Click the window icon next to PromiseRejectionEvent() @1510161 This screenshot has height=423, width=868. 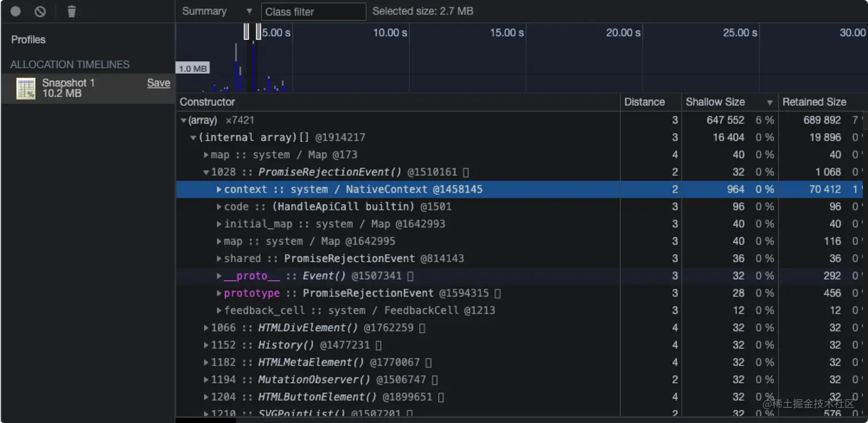click(x=466, y=172)
